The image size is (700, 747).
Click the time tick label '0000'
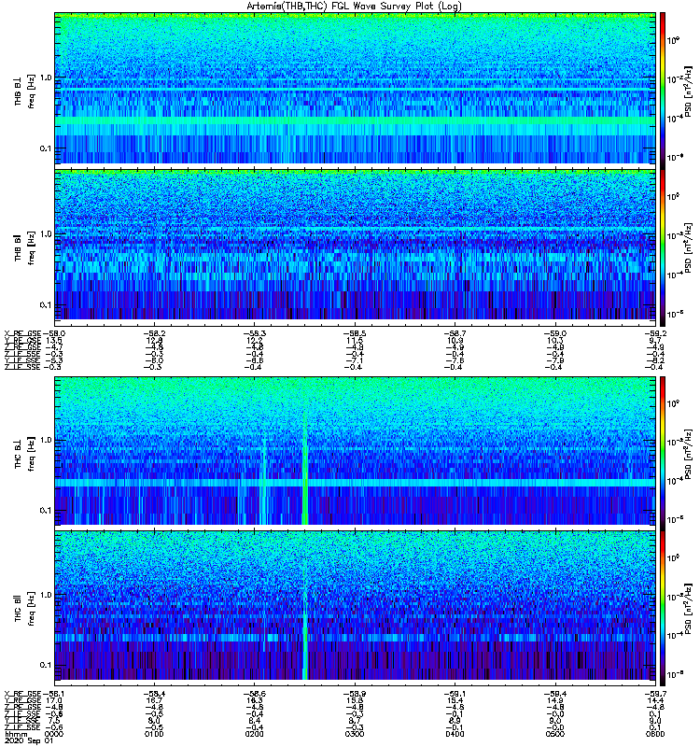53,734
